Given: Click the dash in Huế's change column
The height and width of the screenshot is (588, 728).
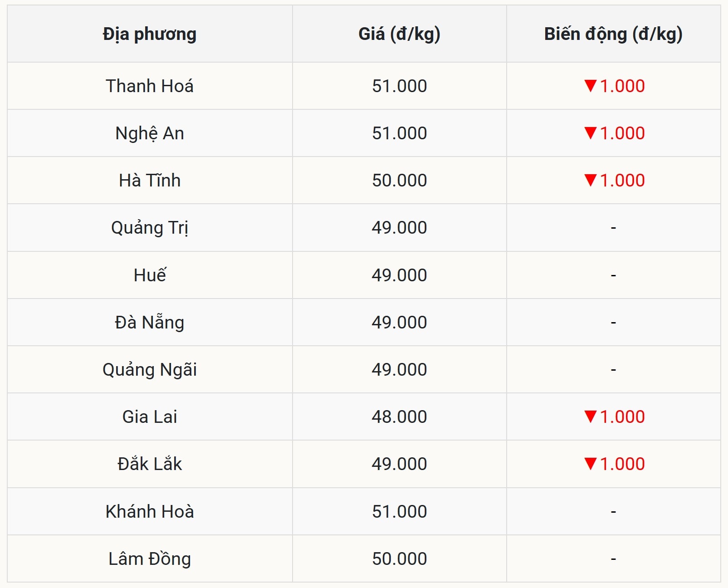Looking at the screenshot, I should pos(613,275).
